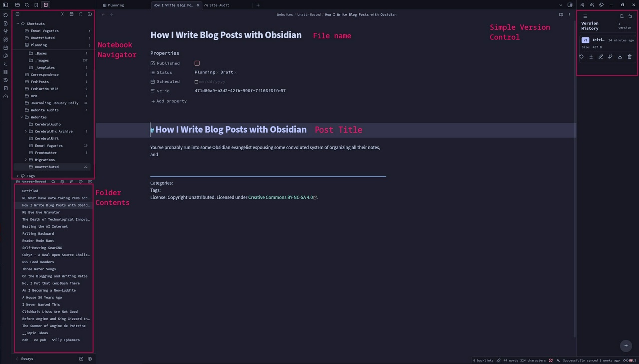Switch to the Site Audit tab
Viewport: 639px width, 364px height.
[x=219, y=5]
